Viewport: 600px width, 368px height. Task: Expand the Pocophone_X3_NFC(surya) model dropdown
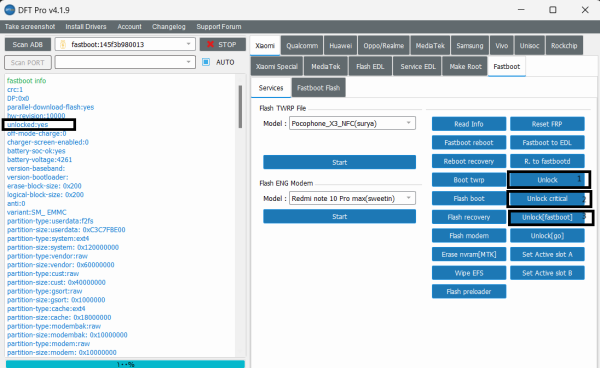click(352, 123)
